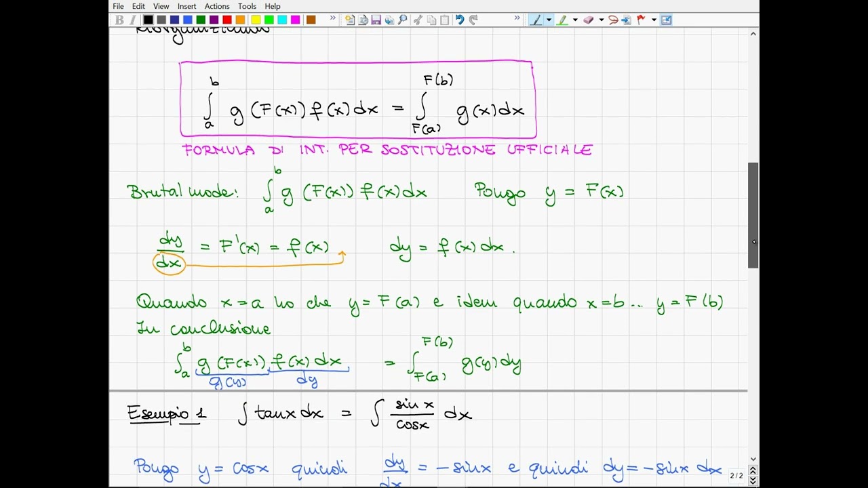The image size is (868, 488).
Task: Expand the standard toolbar overflow chevron
Action: coord(517,18)
